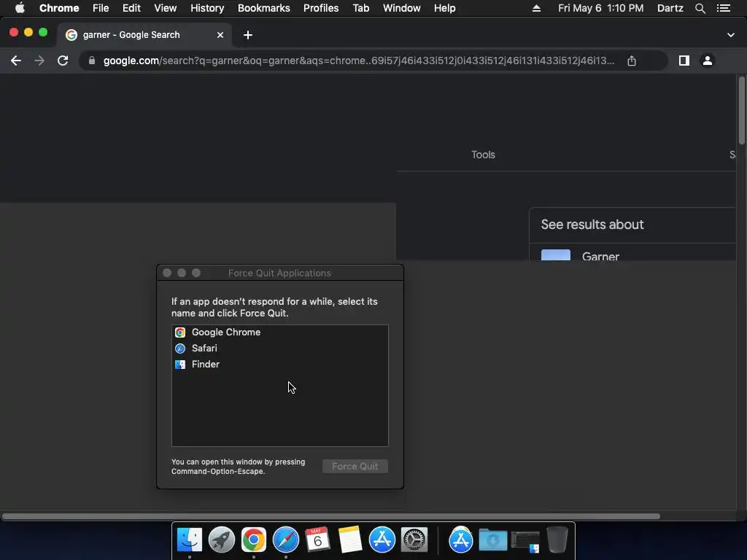Open the View menu
Image resolution: width=747 pixels, height=560 pixels.
click(x=166, y=8)
